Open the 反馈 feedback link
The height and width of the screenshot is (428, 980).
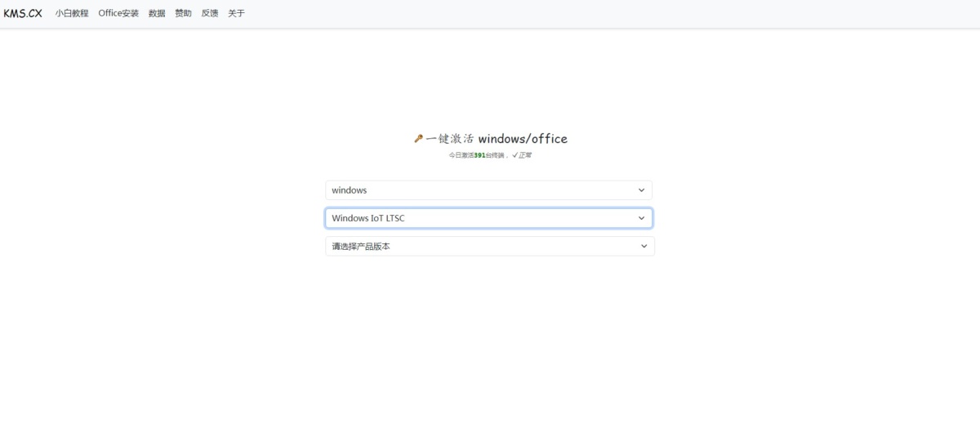point(210,13)
